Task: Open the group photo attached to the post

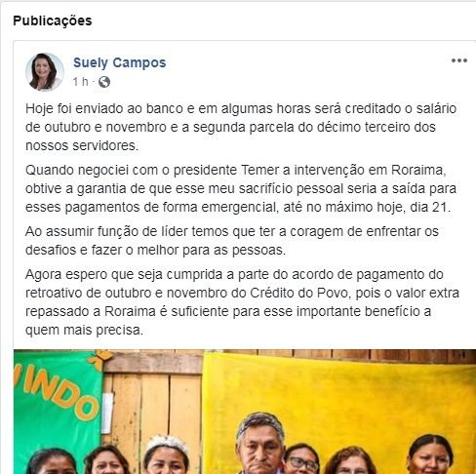Action: tap(245, 412)
